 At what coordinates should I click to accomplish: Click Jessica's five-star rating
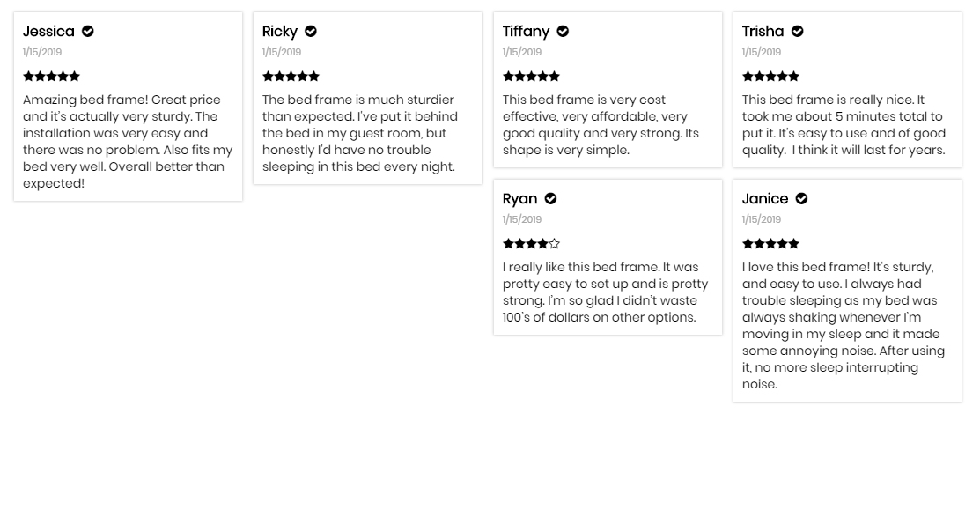[x=51, y=77]
